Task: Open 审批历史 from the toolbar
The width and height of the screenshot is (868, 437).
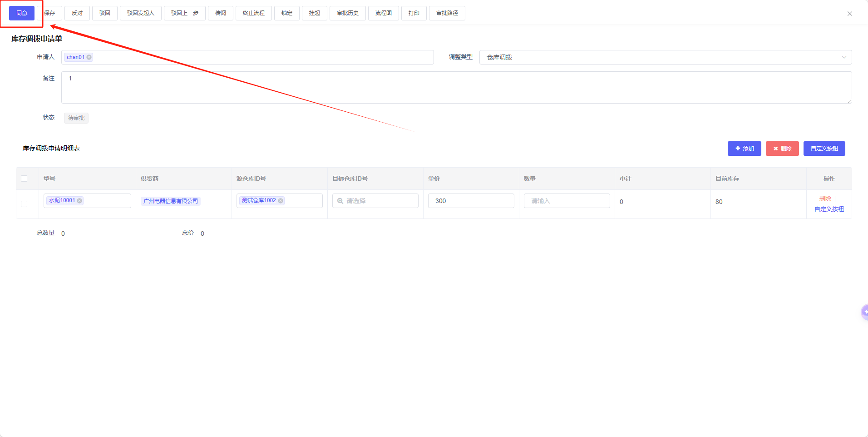Action: click(x=347, y=13)
